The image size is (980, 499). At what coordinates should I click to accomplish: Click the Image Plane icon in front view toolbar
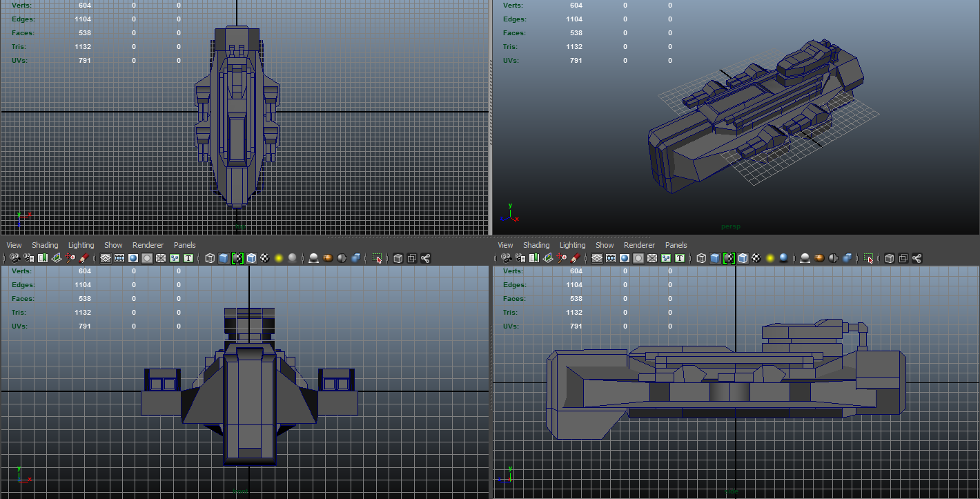(56, 258)
